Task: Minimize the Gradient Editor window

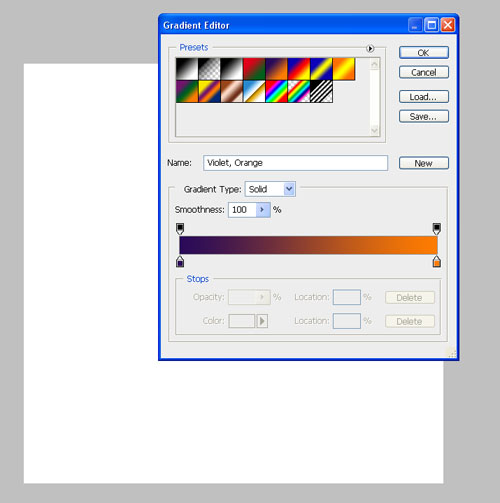Action: [415, 25]
